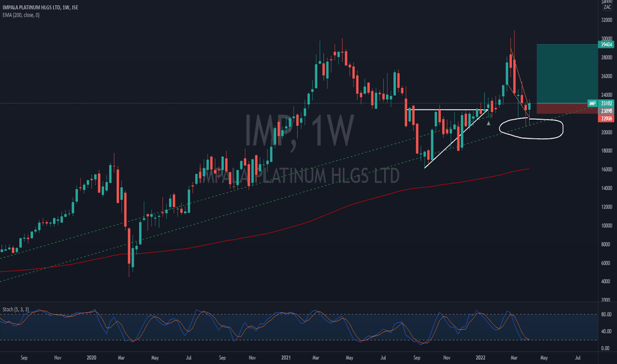Click the 26000 price axis label

coord(607,76)
